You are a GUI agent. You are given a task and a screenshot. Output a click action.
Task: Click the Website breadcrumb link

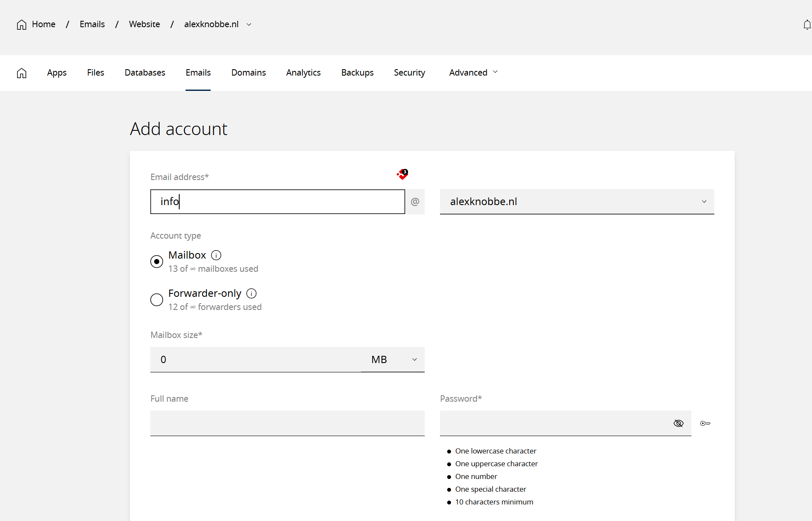144,24
